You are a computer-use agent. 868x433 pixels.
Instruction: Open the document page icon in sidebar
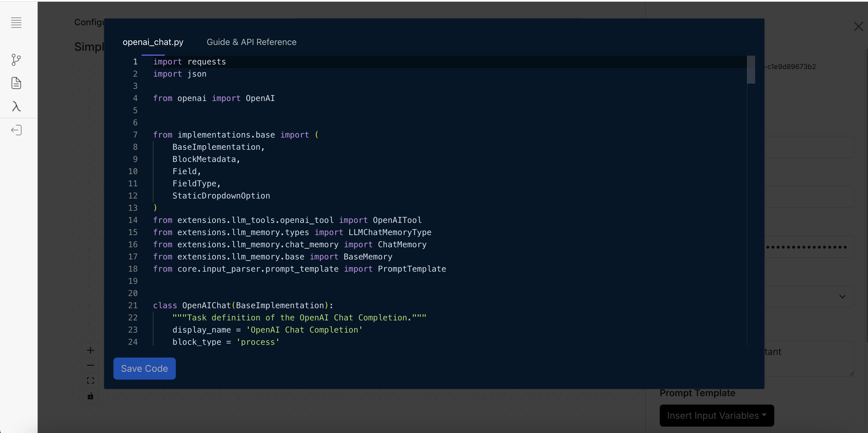pos(16,83)
